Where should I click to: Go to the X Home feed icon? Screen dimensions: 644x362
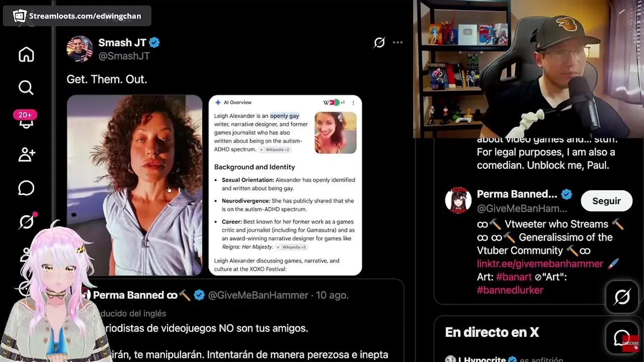(26, 54)
